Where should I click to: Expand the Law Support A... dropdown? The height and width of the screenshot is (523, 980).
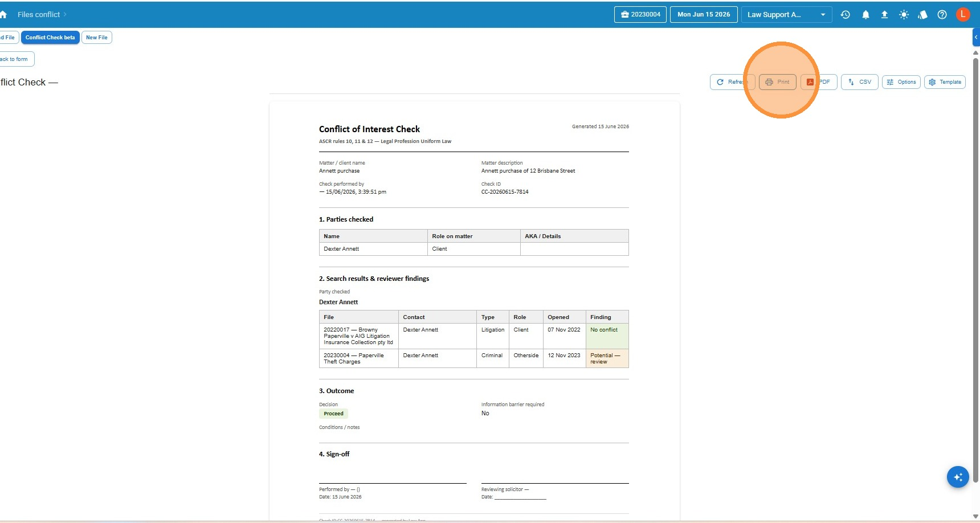pos(786,15)
